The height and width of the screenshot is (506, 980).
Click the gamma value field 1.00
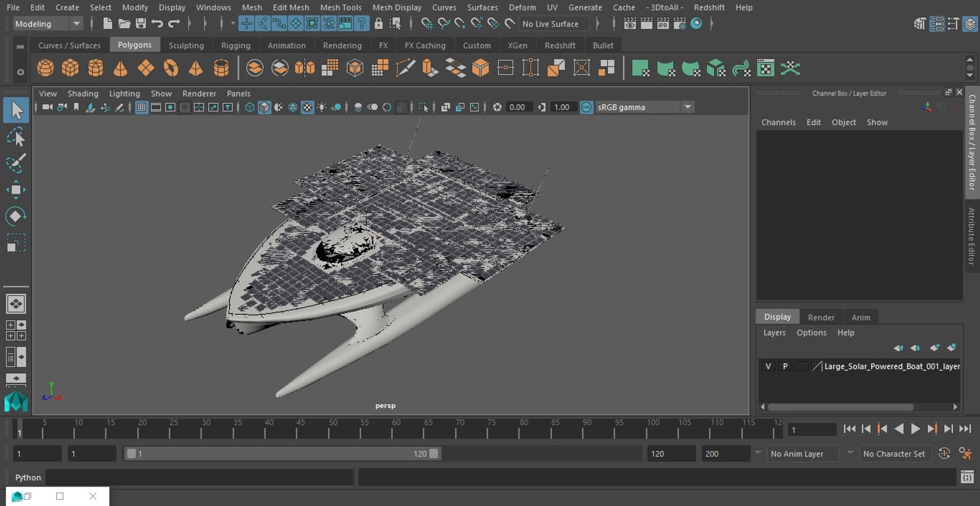pos(562,107)
